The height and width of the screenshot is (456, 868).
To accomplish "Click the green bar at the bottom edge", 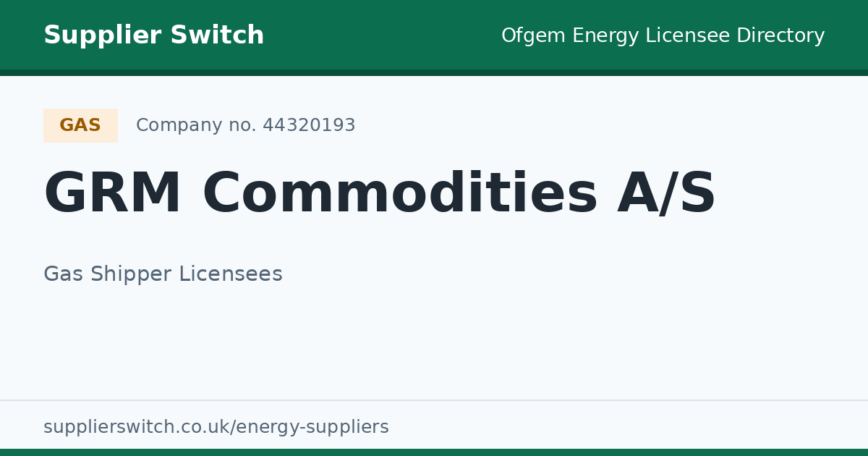I will tap(434, 452).
